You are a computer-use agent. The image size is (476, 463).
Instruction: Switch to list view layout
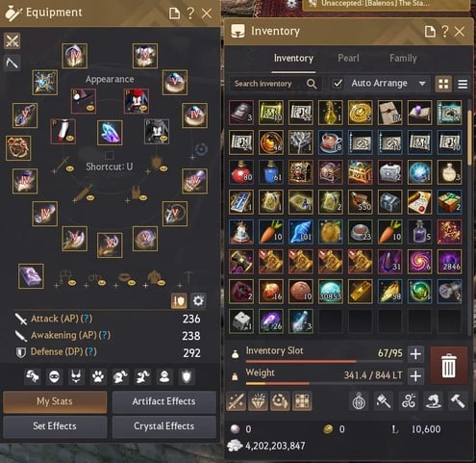pos(463,84)
